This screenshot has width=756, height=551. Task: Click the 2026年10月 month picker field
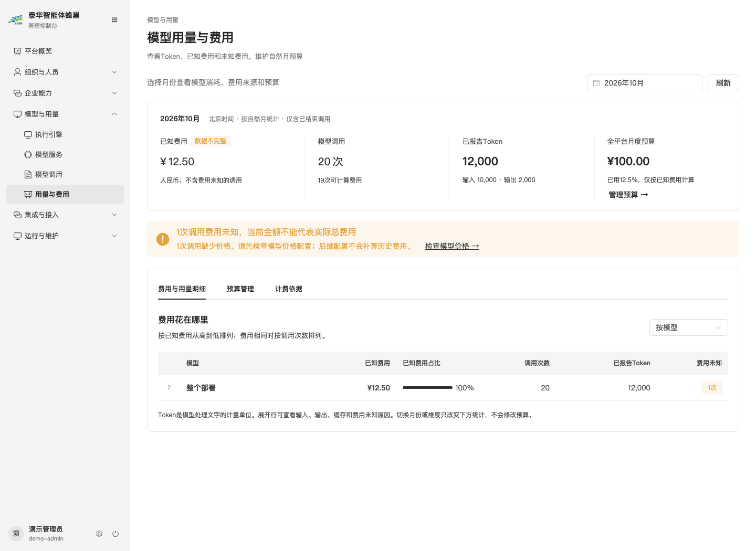tap(644, 83)
